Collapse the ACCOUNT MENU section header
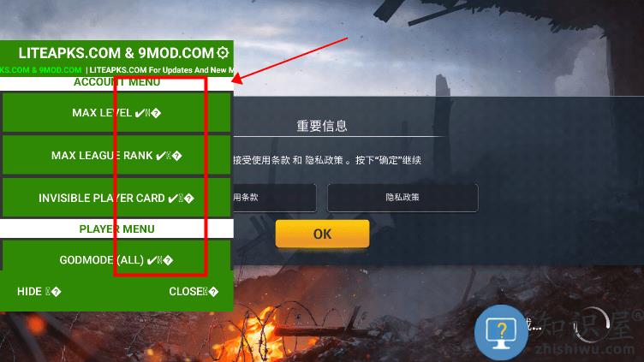The height and width of the screenshot is (362, 644). tap(116, 83)
